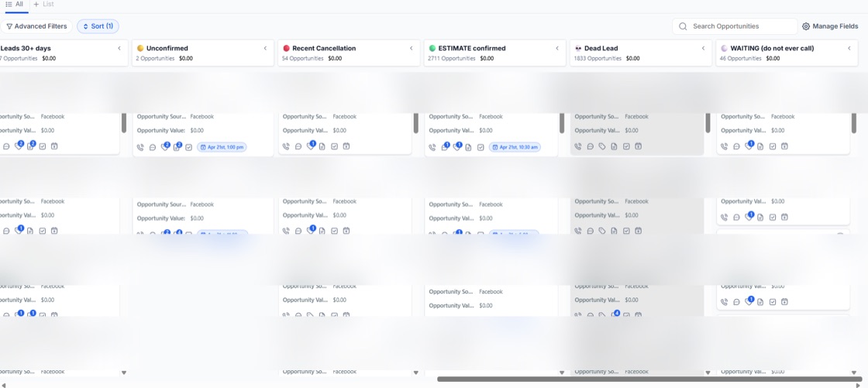Click the horizontal scrollbar thumb at bottom
This screenshot has height=388, width=868.
pos(649,379)
